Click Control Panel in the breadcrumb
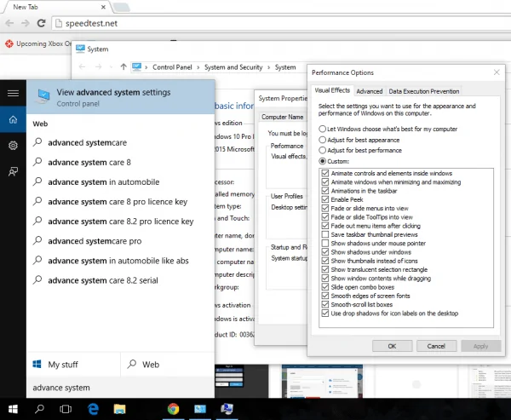511x420 pixels. click(x=172, y=67)
